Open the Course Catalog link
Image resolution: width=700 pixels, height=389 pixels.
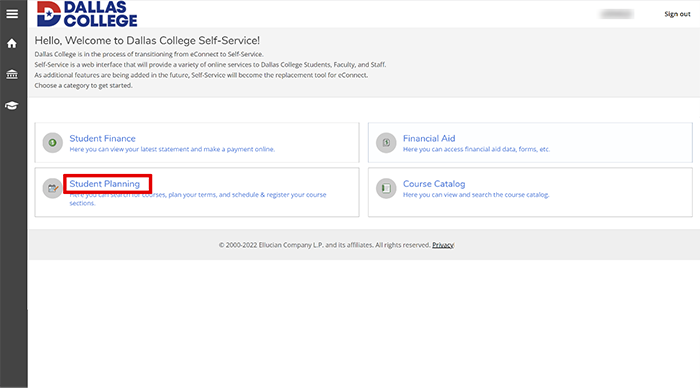pyautogui.click(x=434, y=184)
